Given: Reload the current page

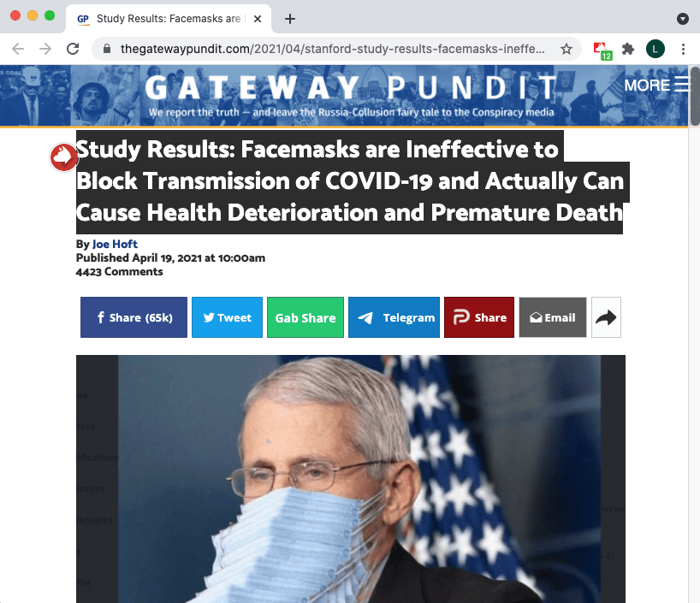Looking at the screenshot, I should [x=73, y=49].
